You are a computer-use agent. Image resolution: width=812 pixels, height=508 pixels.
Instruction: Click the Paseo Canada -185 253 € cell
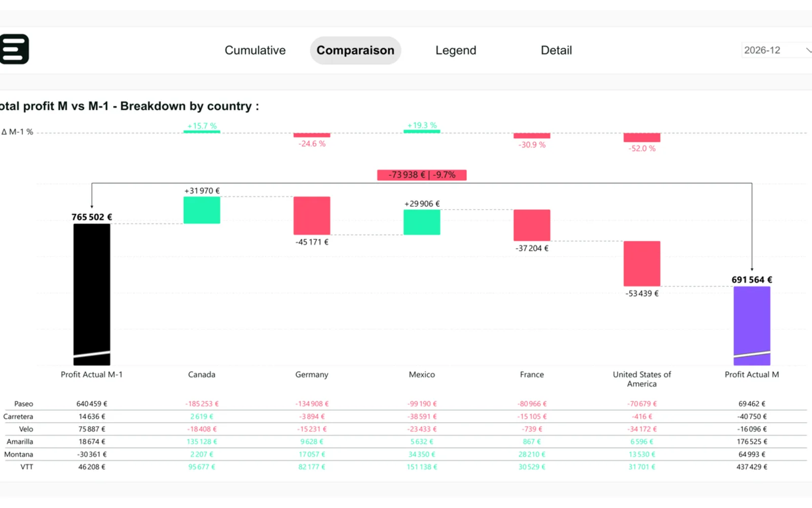tap(202, 404)
